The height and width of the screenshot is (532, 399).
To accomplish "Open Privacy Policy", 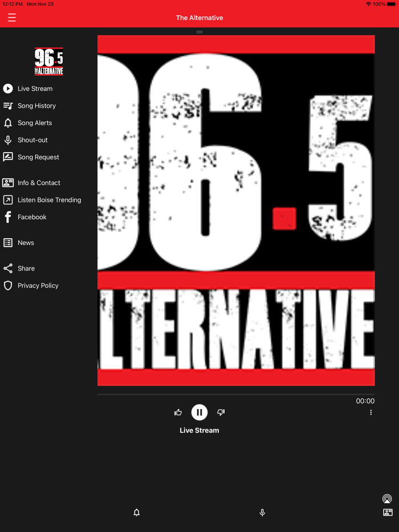I will [38, 285].
